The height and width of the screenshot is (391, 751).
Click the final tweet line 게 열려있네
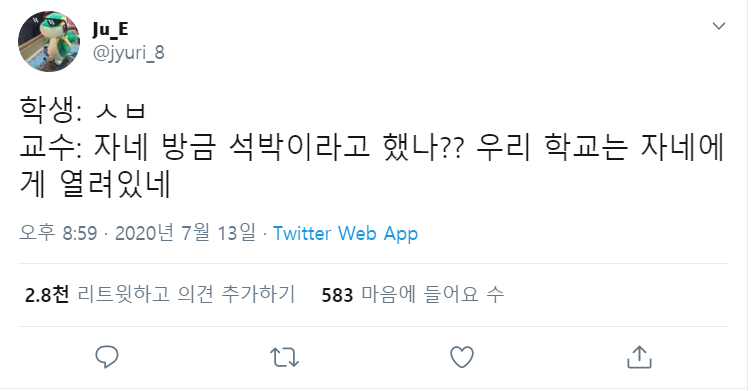tap(95, 184)
